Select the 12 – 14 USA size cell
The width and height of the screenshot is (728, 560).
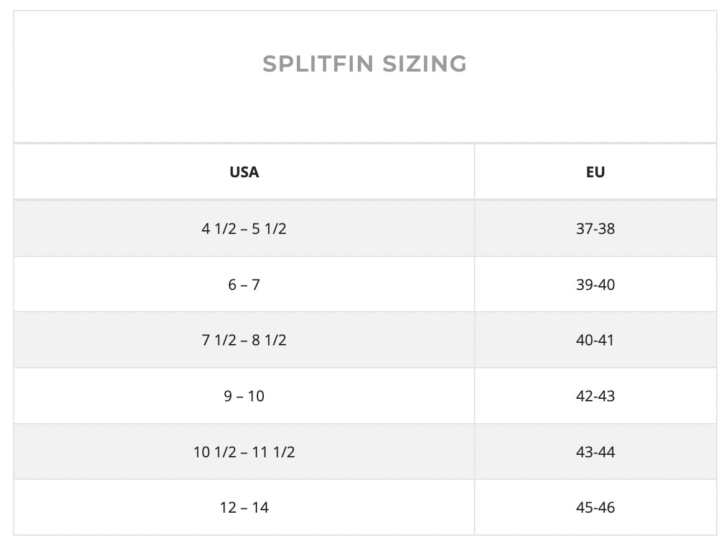pyautogui.click(x=244, y=507)
